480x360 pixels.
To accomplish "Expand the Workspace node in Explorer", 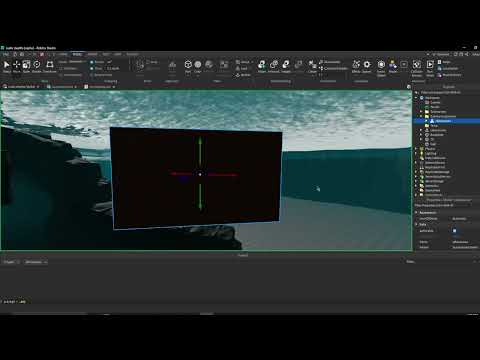I will point(416,98).
